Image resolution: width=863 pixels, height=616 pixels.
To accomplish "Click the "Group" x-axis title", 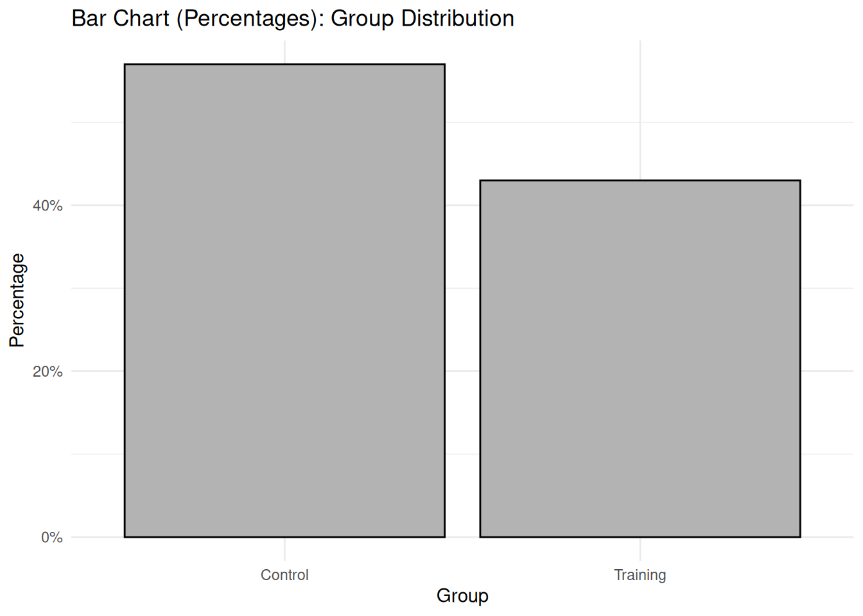I will coord(462,595).
